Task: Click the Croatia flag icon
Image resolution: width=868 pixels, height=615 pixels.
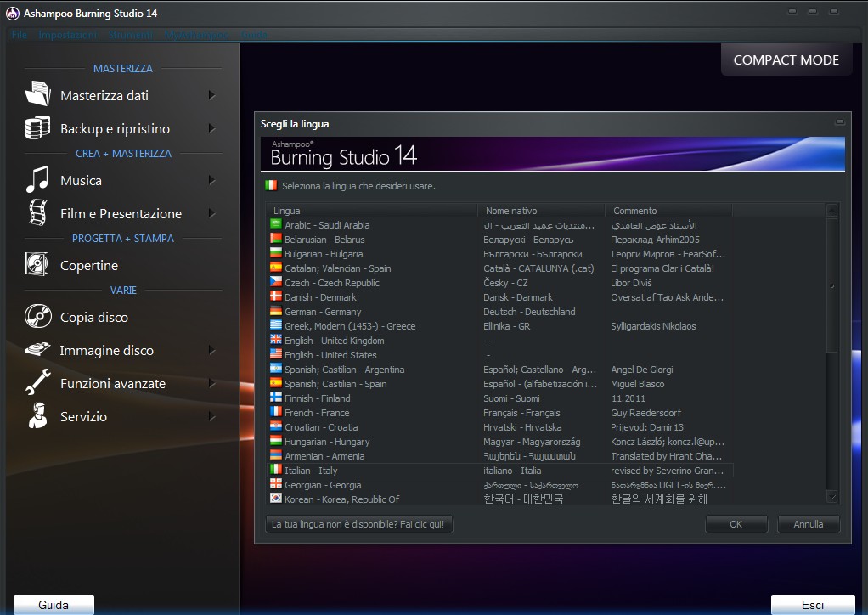Action: tap(276, 426)
